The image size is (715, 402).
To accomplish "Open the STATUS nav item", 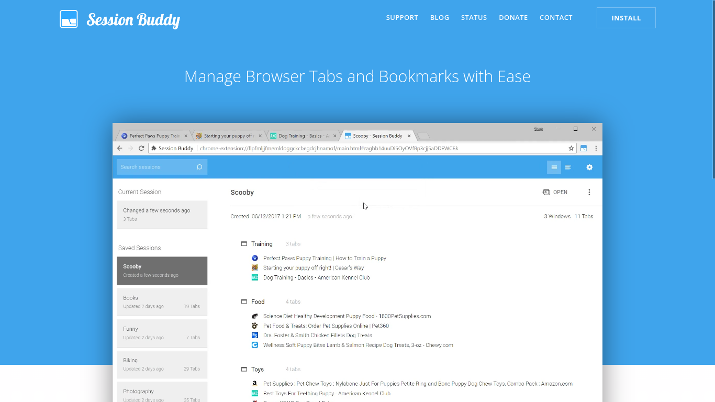I will coord(474,18).
